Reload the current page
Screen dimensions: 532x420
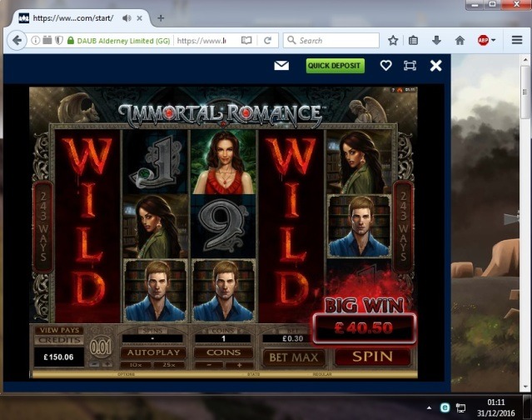[x=268, y=41]
